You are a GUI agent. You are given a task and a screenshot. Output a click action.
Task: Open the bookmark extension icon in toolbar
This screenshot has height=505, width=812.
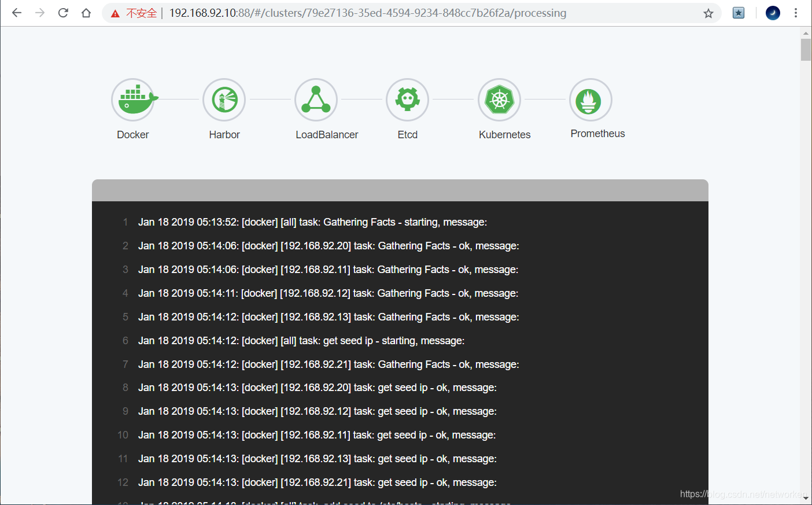click(x=739, y=13)
